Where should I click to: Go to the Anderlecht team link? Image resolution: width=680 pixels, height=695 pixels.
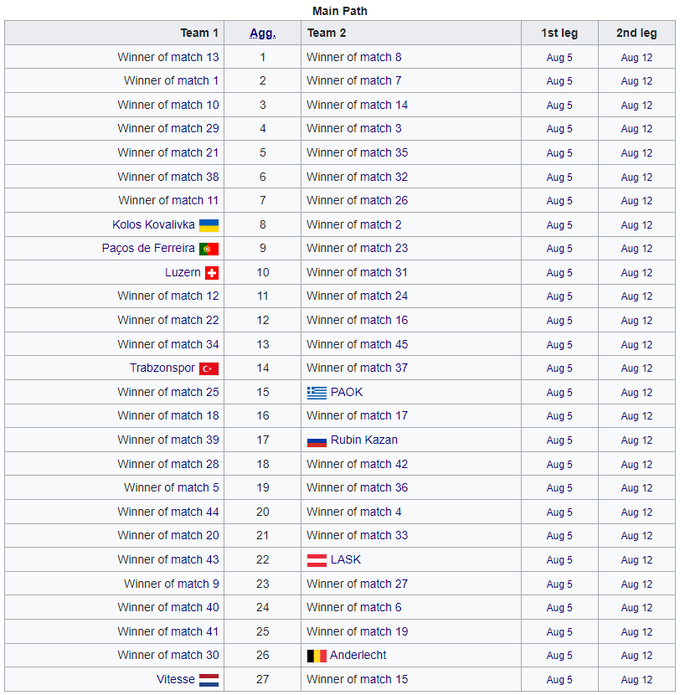[x=358, y=656]
